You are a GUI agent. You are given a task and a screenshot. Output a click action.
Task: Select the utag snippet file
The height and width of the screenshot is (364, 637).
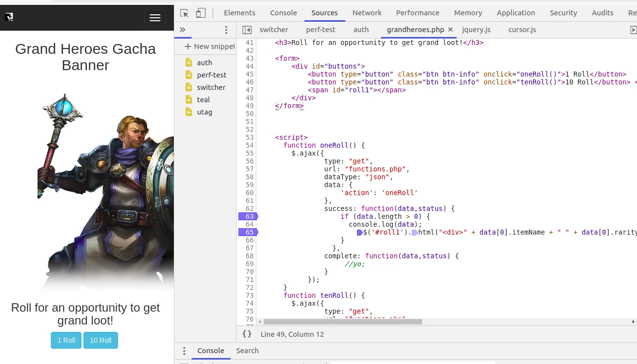204,112
